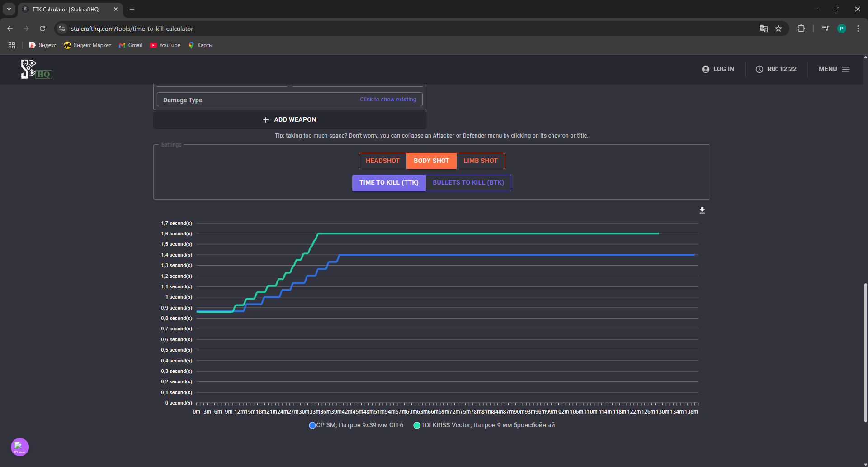Click the StalcraftHQ logo
The width and height of the screenshot is (868, 467).
coord(36,69)
